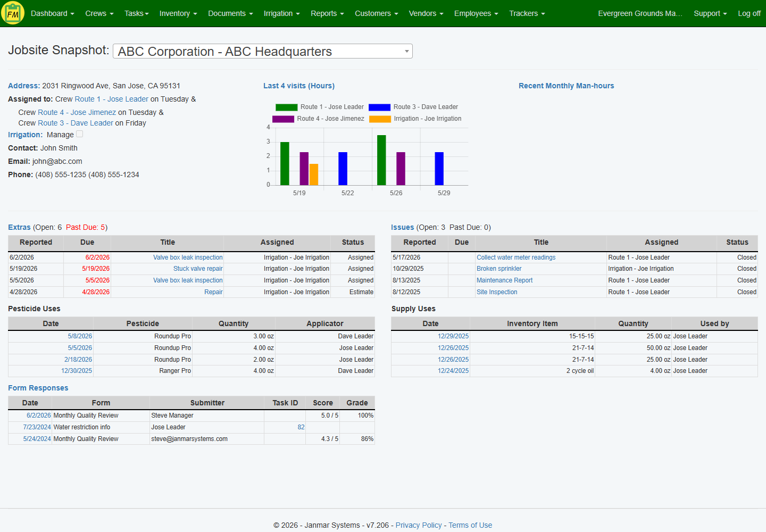Select the john@abc.com email text
766x532 pixels.
pyautogui.click(x=57, y=161)
